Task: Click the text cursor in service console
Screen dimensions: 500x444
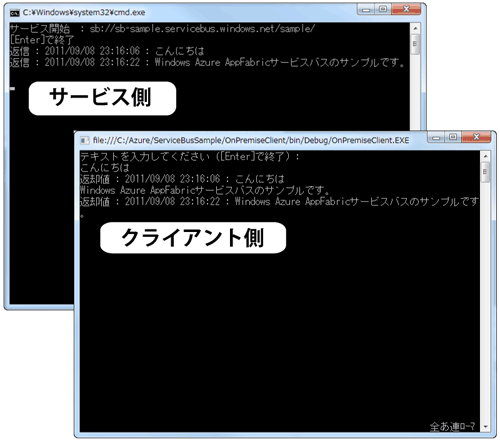Action: 12,89
